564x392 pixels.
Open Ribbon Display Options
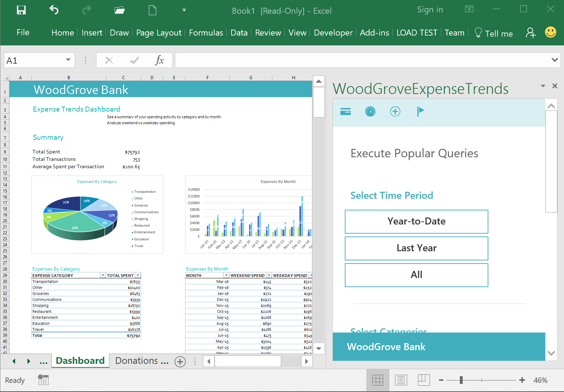[x=469, y=9]
